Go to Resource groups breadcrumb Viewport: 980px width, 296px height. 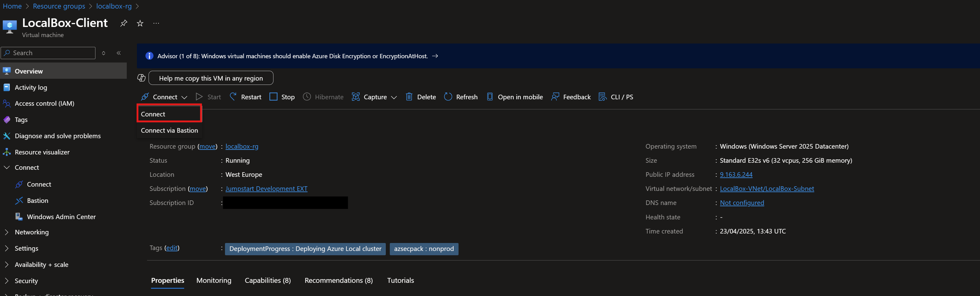(x=59, y=6)
